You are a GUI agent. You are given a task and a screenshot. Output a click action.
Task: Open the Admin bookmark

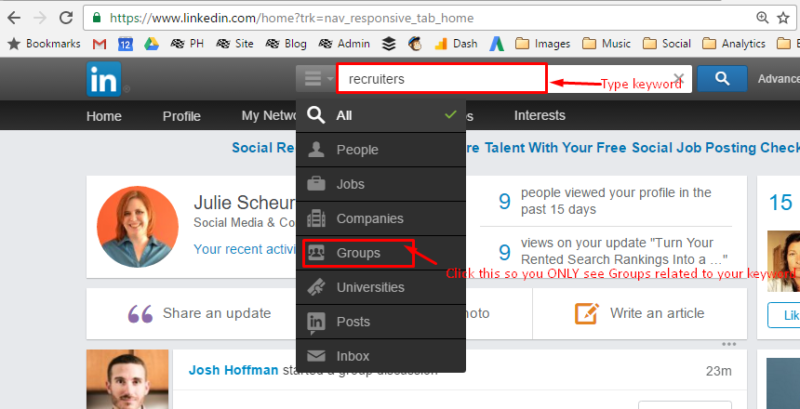pyautogui.click(x=344, y=44)
